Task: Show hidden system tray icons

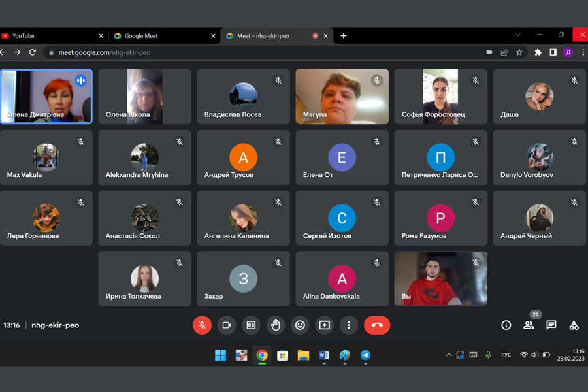Action: coord(448,355)
